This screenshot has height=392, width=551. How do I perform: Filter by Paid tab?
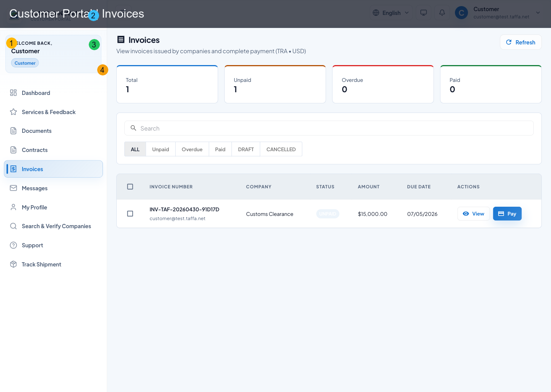(x=220, y=149)
